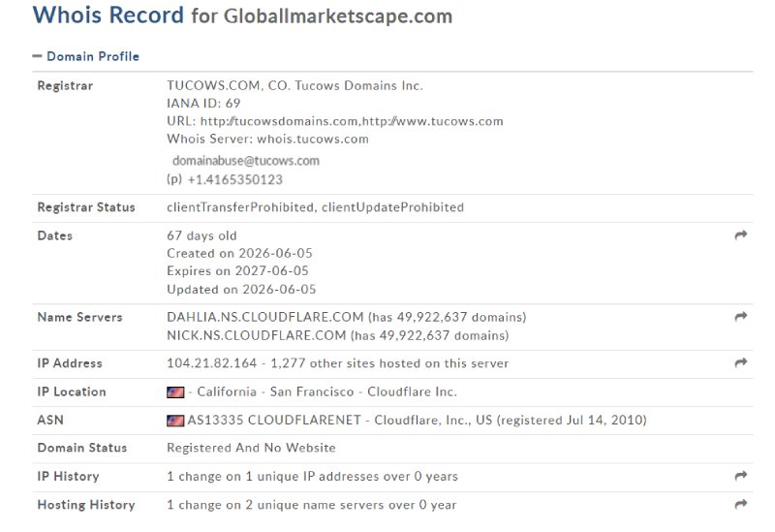Click the TUCOWS.COM registrar name line
The image size is (775, 532).
(x=294, y=85)
